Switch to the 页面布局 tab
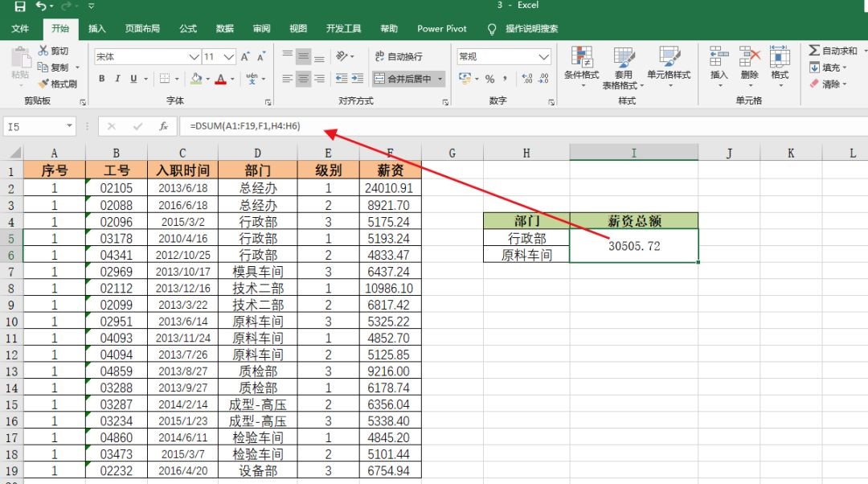Image resolution: width=868 pixels, height=484 pixels. click(142, 28)
